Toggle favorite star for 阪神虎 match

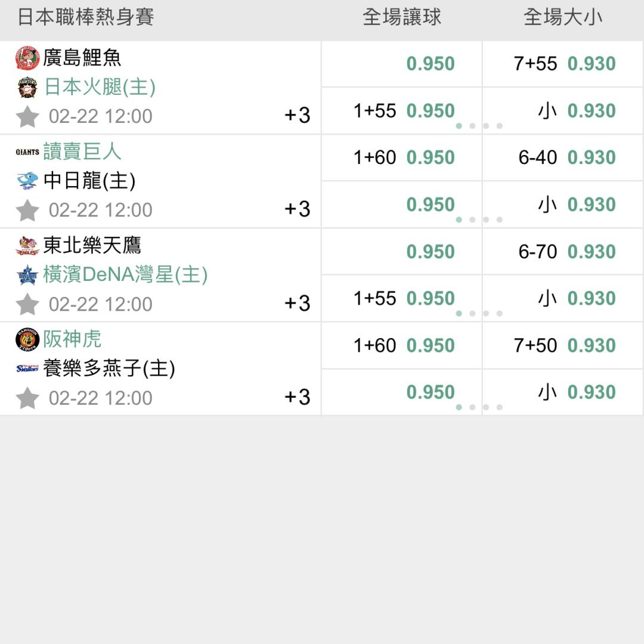click(27, 398)
